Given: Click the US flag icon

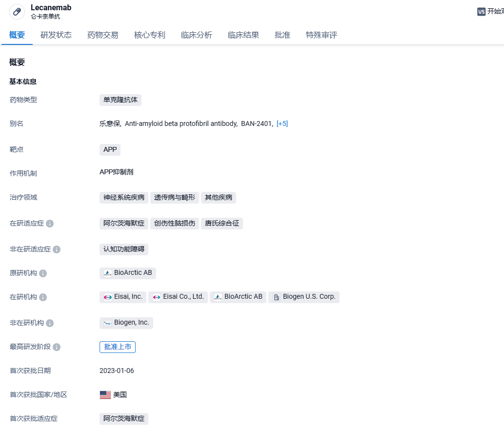Looking at the screenshot, I should [105, 395].
